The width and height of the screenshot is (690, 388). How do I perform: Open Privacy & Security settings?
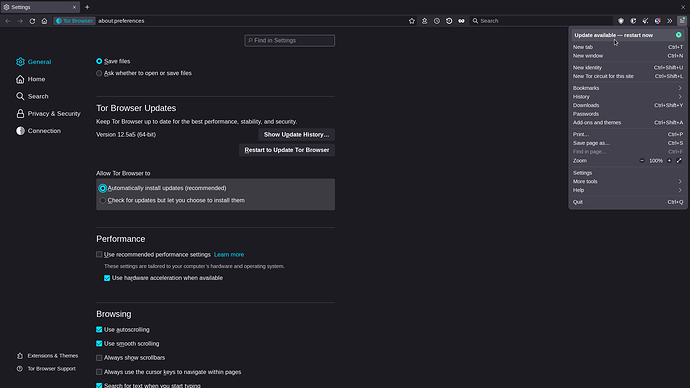[48, 113]
